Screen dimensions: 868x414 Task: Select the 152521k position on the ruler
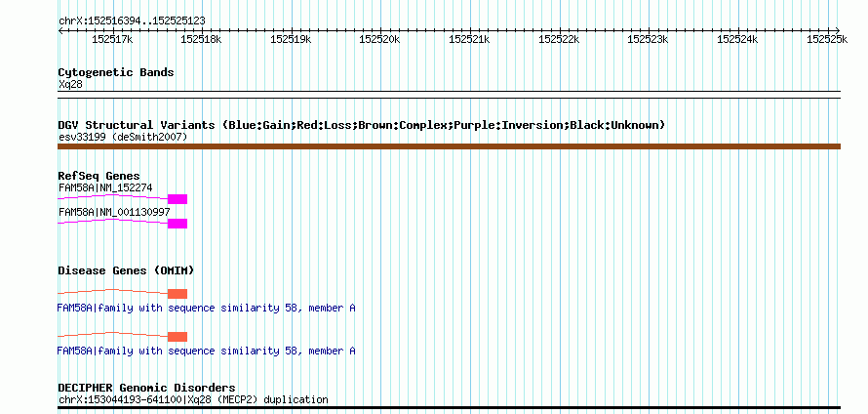[x=469, y=39]
